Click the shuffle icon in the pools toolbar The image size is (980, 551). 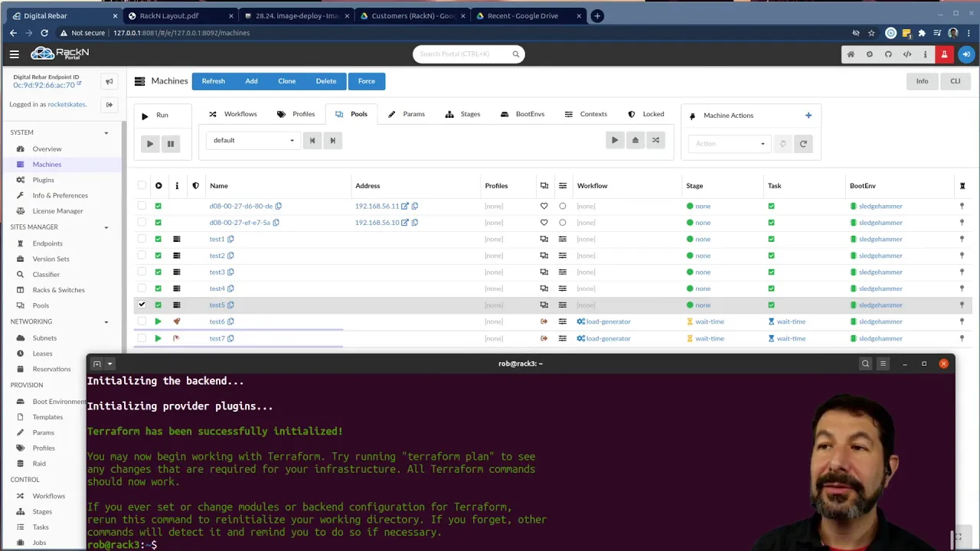[655, 140]
